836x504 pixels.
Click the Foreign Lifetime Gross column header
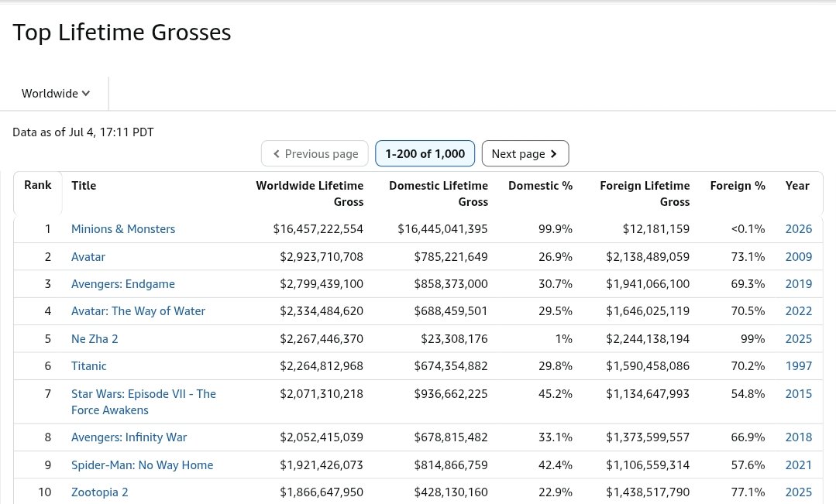coord(645,194)
